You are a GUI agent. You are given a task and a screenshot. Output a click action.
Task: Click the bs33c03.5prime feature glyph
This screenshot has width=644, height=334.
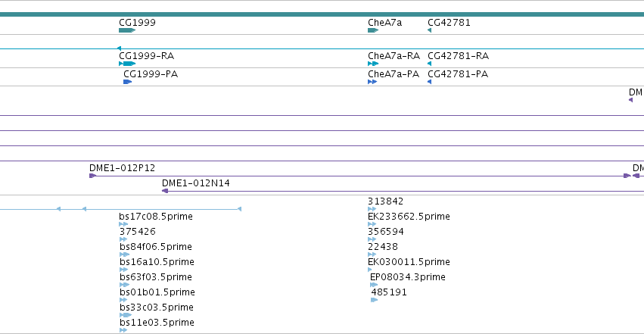coord(126,315)
